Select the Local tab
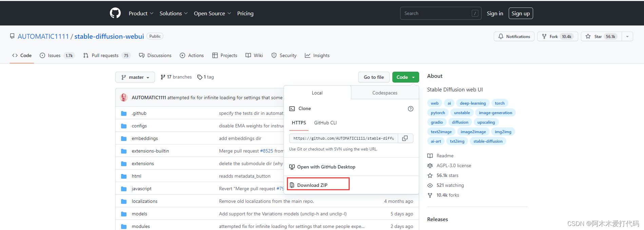The height and width of the screenshot is (230, 644). coord(317,93)
